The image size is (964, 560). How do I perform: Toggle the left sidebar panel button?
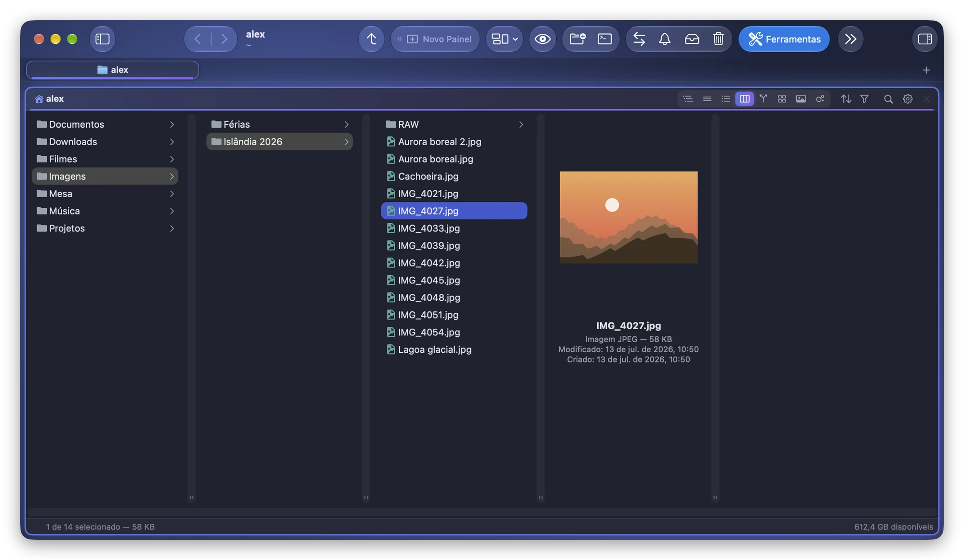coord(102,39)
